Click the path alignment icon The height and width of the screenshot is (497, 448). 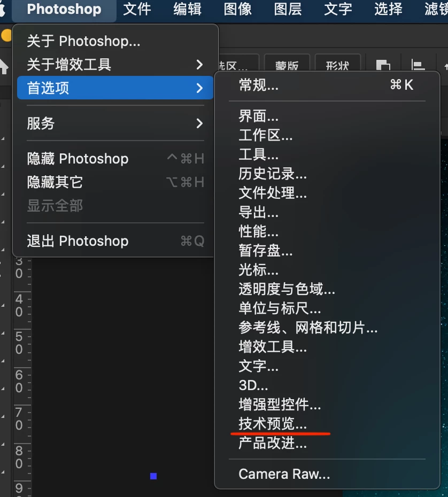(x=418, y=65)
